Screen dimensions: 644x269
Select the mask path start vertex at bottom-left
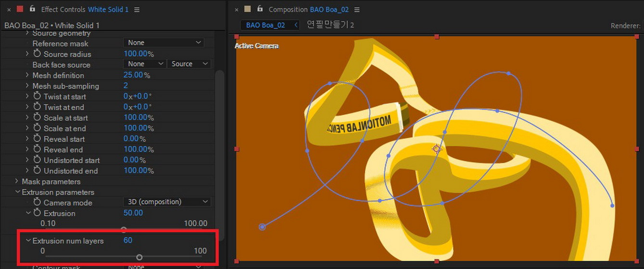[262, 227]
